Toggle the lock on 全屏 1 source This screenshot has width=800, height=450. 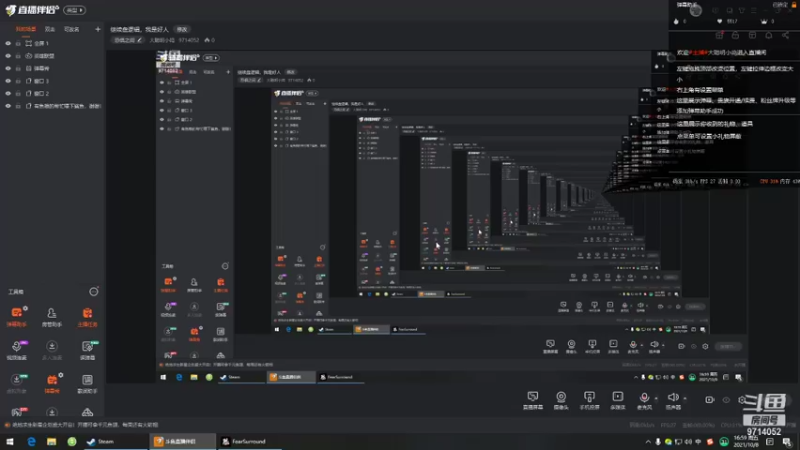pyautogui.click(x=18, y=43)
